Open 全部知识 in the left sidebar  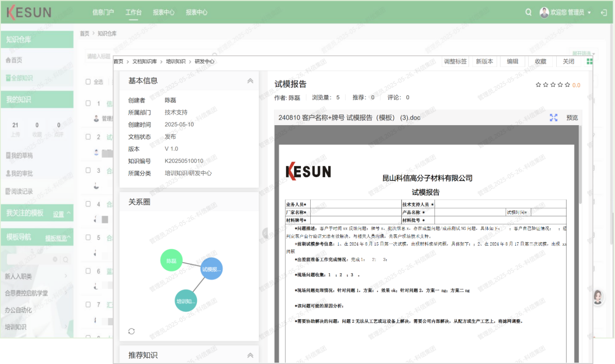19,78
